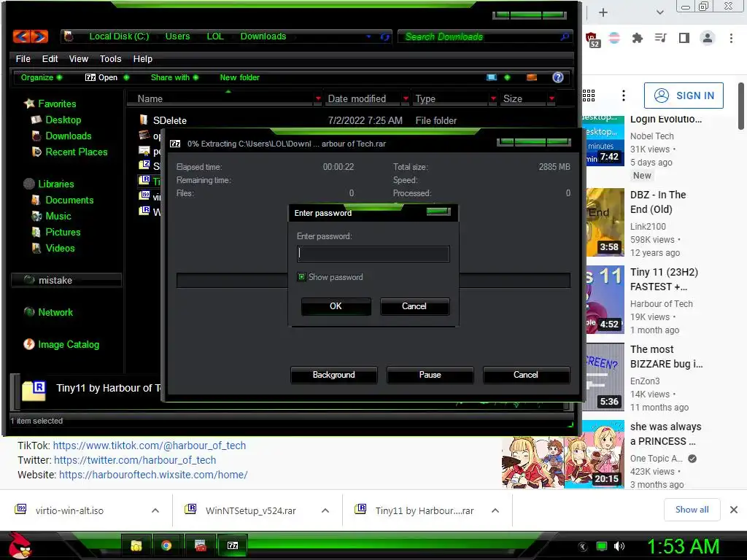
Task: Open Explorer help question mark icon
Action: [x=558, y=77]
